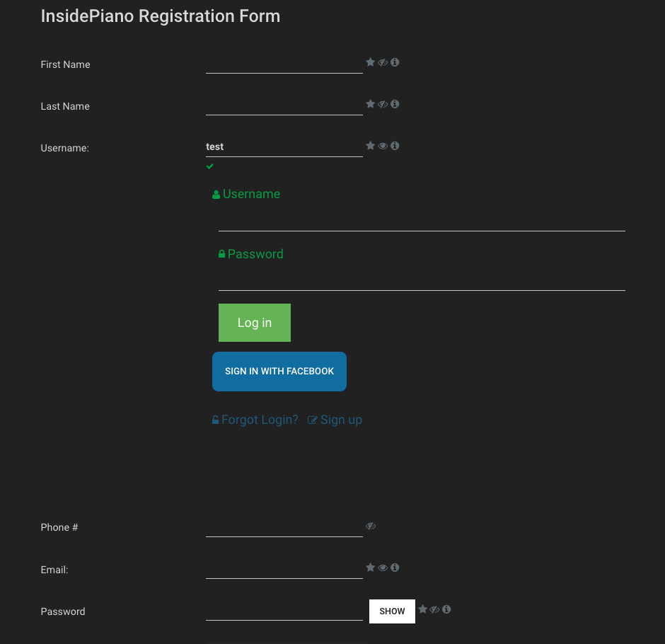Image resolution: width=665 pixels, height=644 pixels.
Task: Click the info icon next to Username field
Action: click(x=395, y=146)
